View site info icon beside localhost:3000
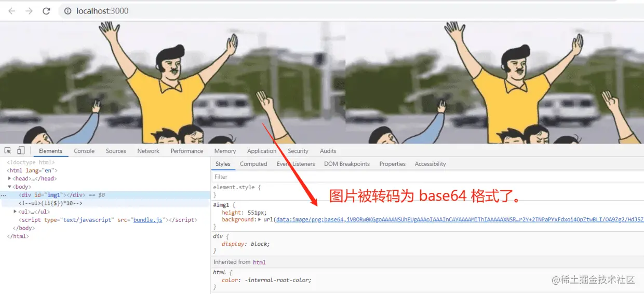 click(68, 11)
